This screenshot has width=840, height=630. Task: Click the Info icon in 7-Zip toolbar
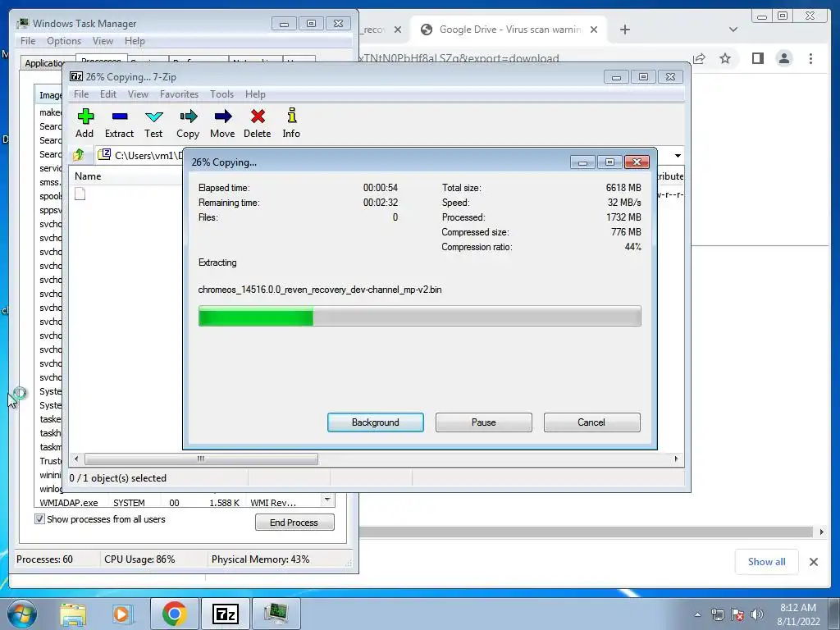[x=291, y=116]
